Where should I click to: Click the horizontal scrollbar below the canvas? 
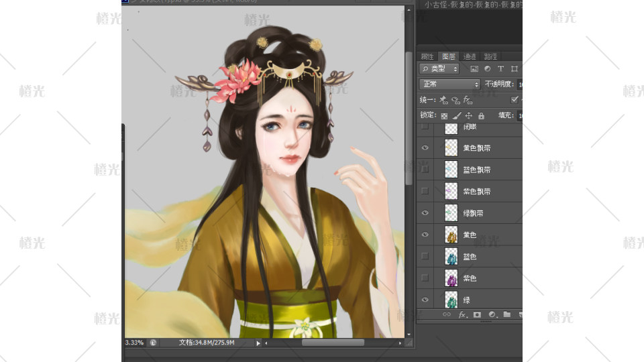(x=332, y=343)
